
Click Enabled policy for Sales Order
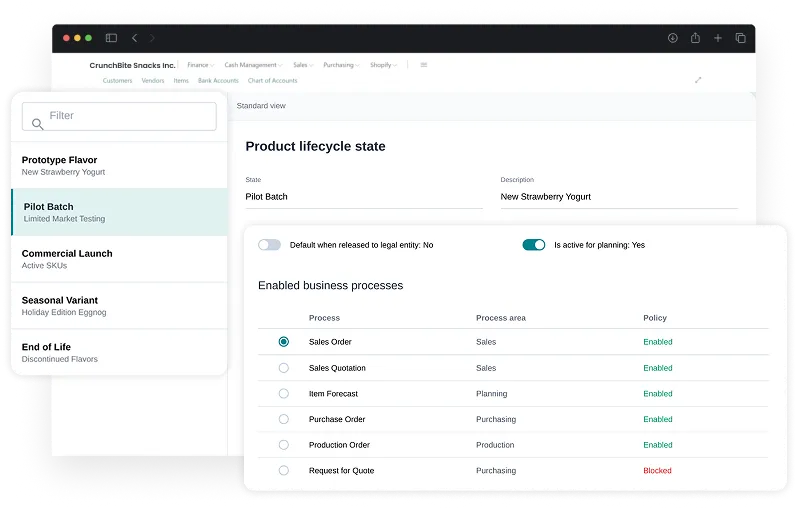pos(658,342)
